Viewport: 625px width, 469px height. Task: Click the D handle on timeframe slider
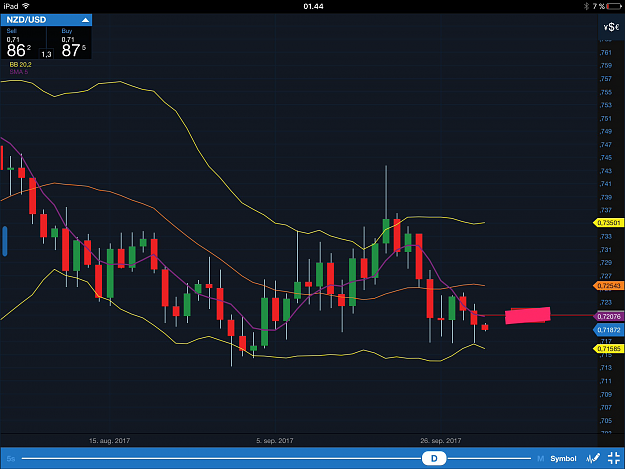click(434, 458)
